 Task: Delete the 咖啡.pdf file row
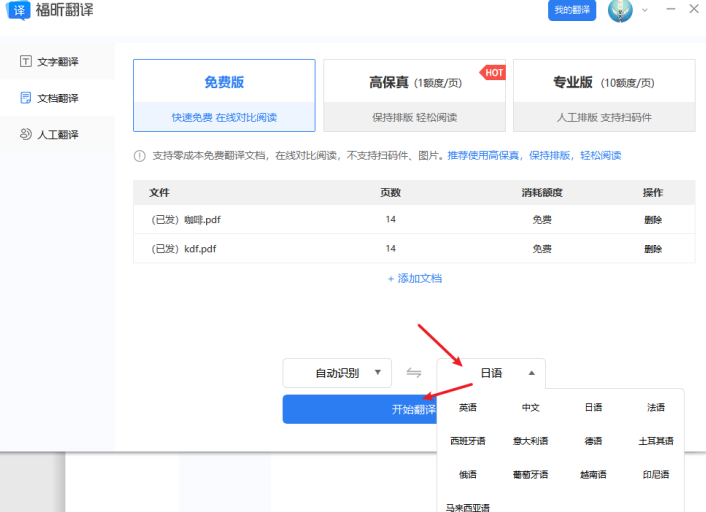coord(653,220)
